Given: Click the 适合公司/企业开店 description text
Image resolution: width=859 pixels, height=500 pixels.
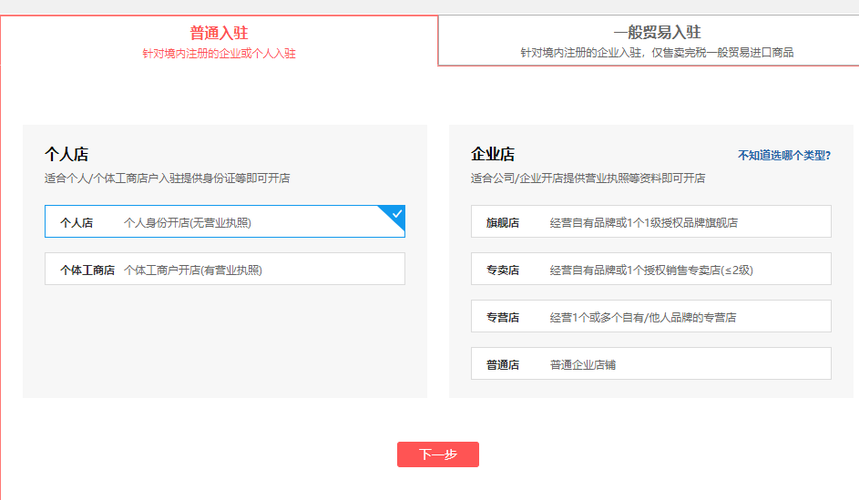Looking at the screenshot, I should point(587,178).
